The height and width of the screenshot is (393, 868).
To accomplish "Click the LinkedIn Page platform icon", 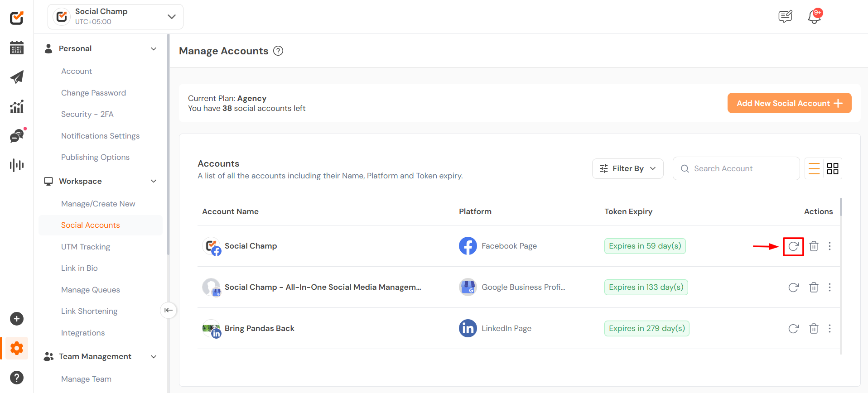I will 468,328.
